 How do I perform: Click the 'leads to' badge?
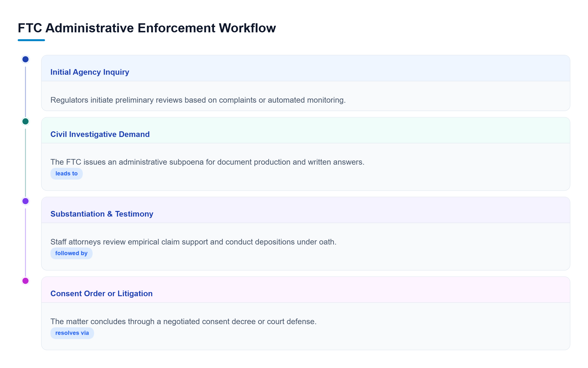pyautogui.click(x=67, y=174)
